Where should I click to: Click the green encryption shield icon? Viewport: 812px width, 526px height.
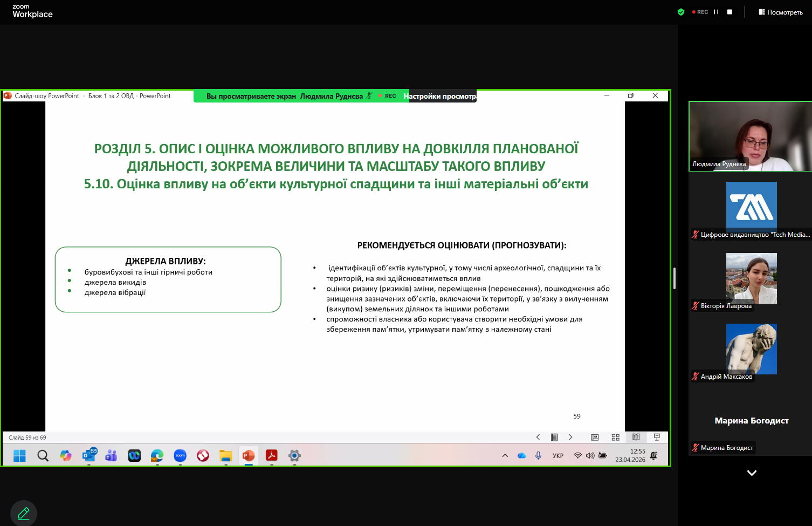pos(681,12)
